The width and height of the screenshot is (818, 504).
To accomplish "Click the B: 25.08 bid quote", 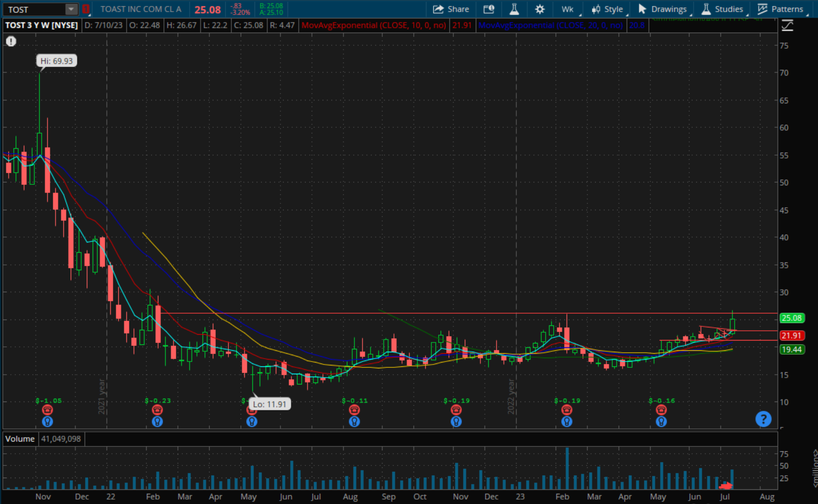I will (x=271, y=6).
